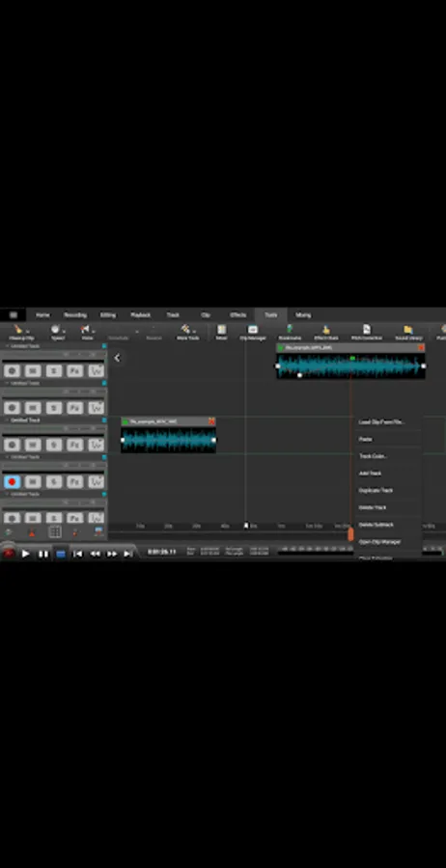The width and height of the screenshot is (446, 868).
Task: Launch the Pitch Correction tool
Action: [366, 332]
